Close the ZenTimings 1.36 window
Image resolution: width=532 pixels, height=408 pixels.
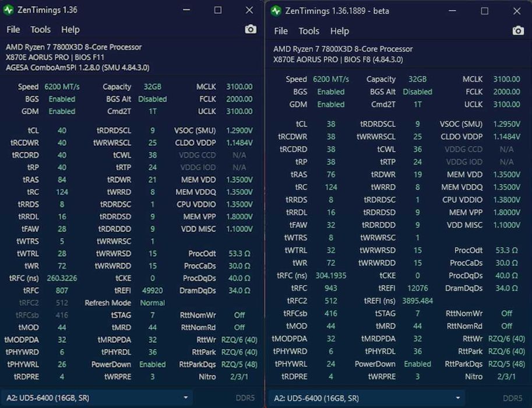[x=249, y=10]
